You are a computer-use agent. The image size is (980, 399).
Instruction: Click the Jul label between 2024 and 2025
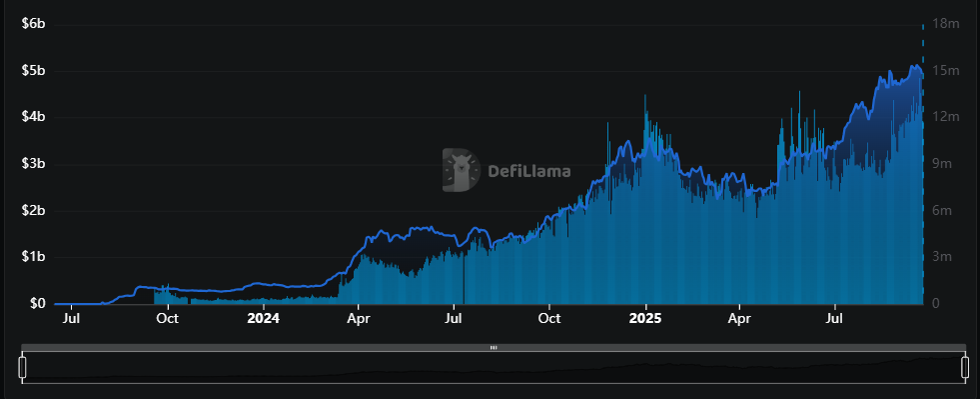(x=454, y=318)
